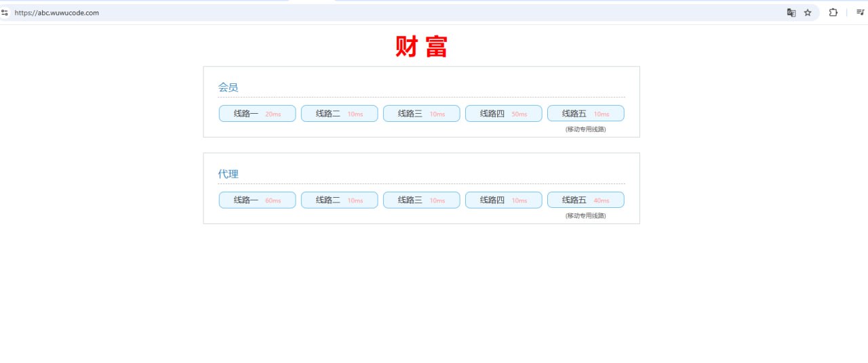Open the 40ms 线路五 under 代理

coord(585,200)
